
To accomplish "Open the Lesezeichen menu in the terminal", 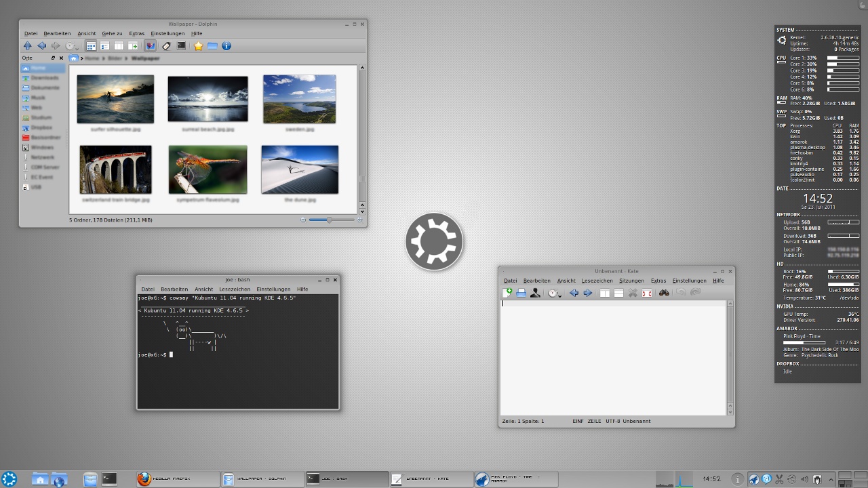I will (x=235, y=289).
